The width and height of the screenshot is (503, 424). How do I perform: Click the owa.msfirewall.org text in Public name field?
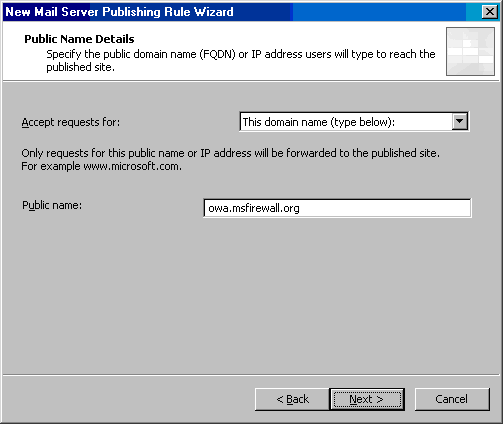pos(254,208)
